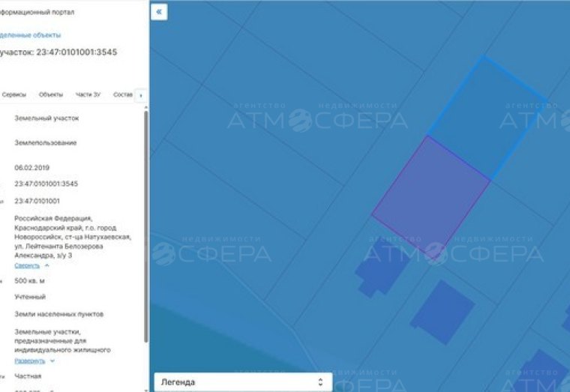
Task: Select the date 06.02.2019
Action: 32,167
